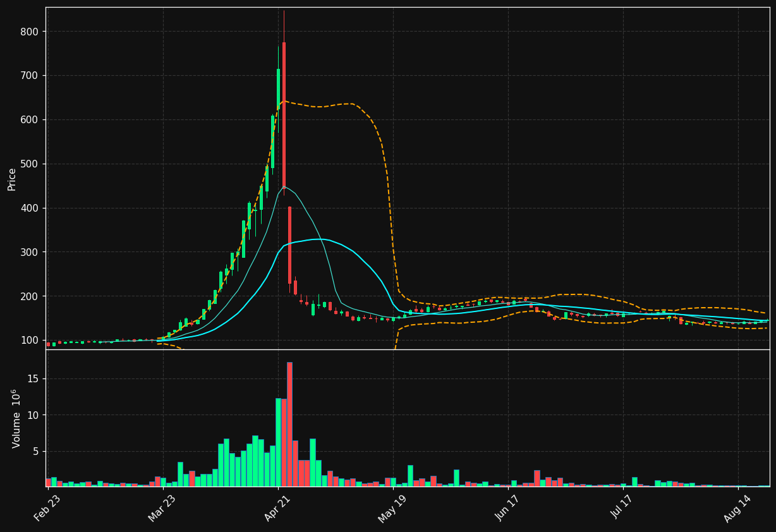Click the 100 price axis label
Viewport: 776px width, 532px height.
[x=30, y=340]
